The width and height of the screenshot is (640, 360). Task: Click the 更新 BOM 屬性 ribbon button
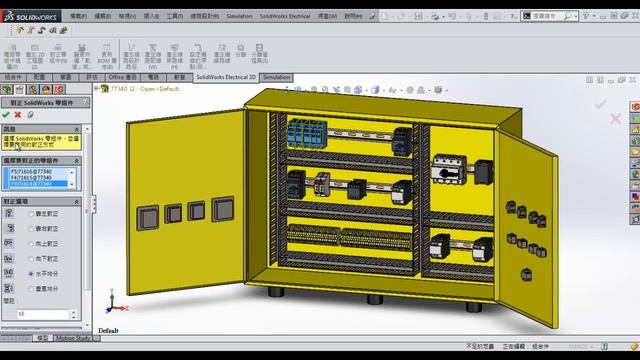tap(107, 56)
